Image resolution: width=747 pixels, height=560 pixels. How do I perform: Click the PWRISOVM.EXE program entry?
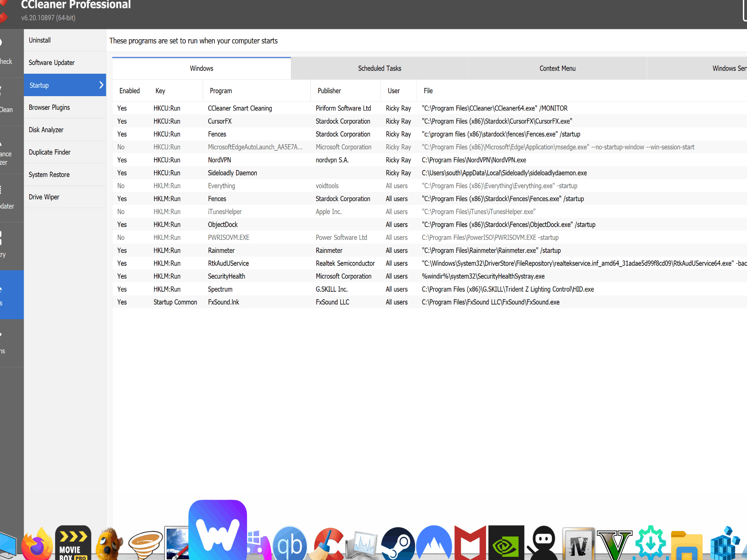click(430, 238)
